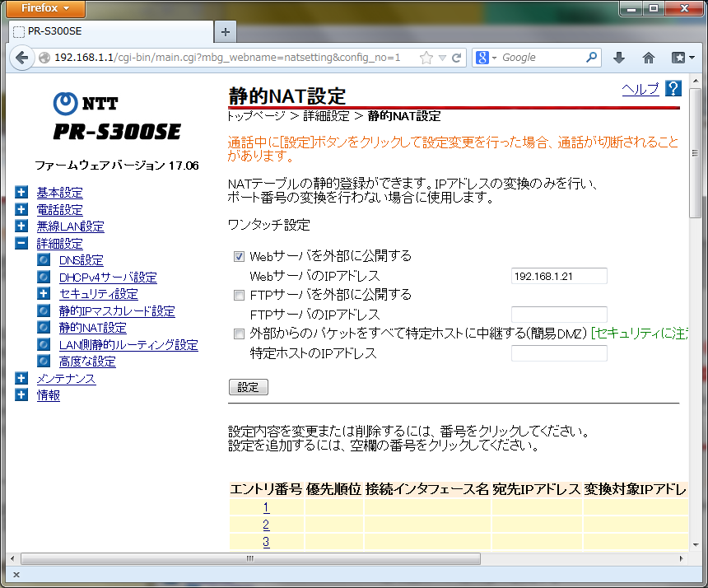The image size is (708, 588).
Task: Go to DNS設定 page
Action: click(82, 260)
